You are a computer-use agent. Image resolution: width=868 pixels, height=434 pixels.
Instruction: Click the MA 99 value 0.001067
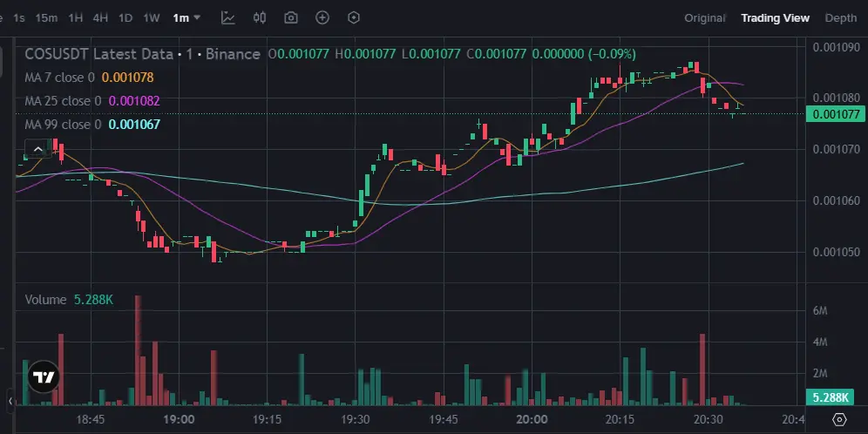134,125
